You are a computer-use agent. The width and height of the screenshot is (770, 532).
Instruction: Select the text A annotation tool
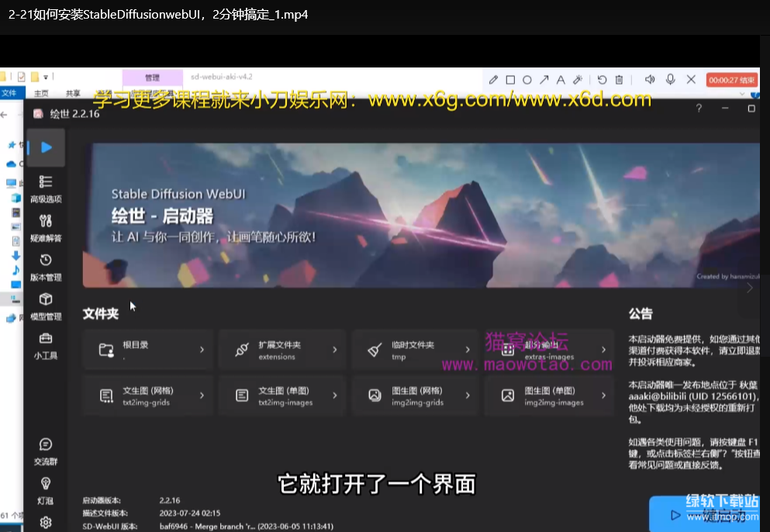[561, 80]
